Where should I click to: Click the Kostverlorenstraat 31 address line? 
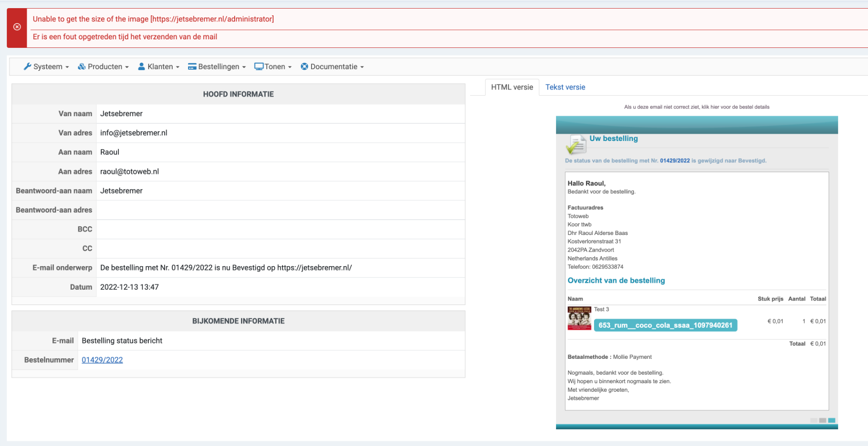coord(594,241)
